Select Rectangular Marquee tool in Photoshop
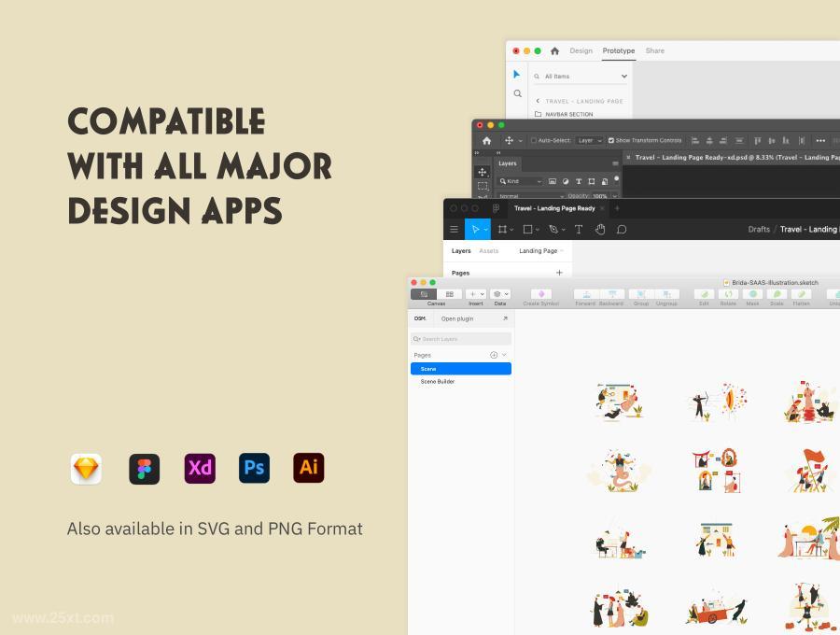Image resolution: width=840 pixels, height=635 pixels. (x=483, y=186)
